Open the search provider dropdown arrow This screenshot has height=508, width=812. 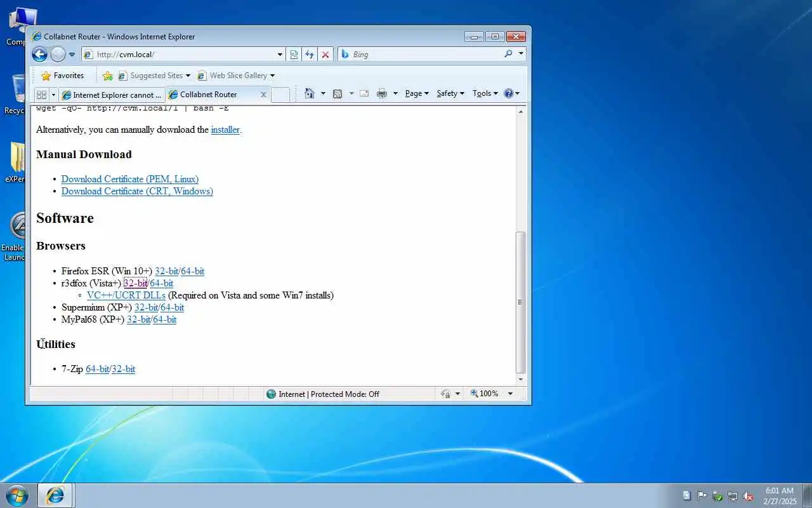point(521,54)
